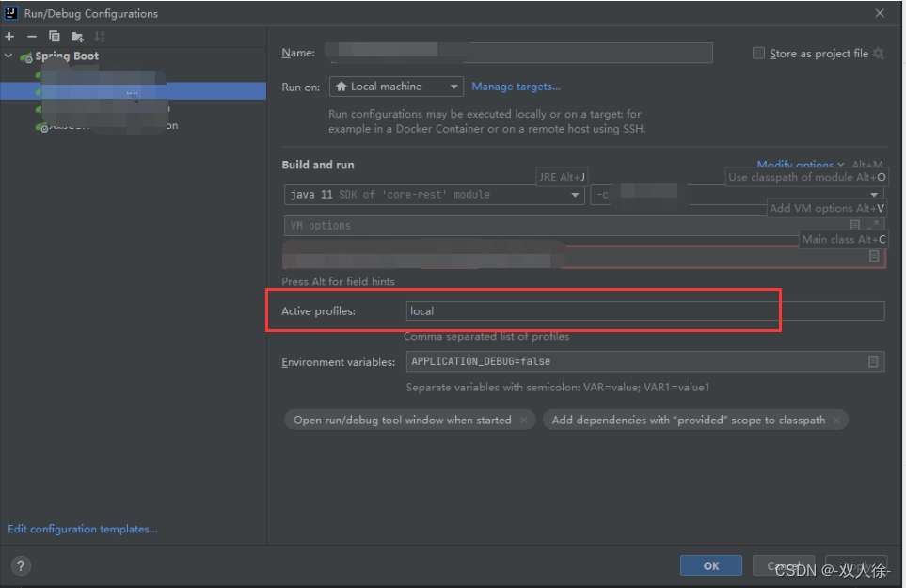
Task: Open java 11 SDK dropdown
Action: 435,195
